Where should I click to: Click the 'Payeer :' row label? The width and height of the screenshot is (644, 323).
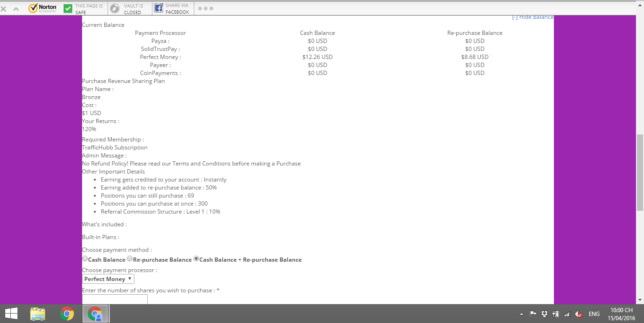(160, 65)
